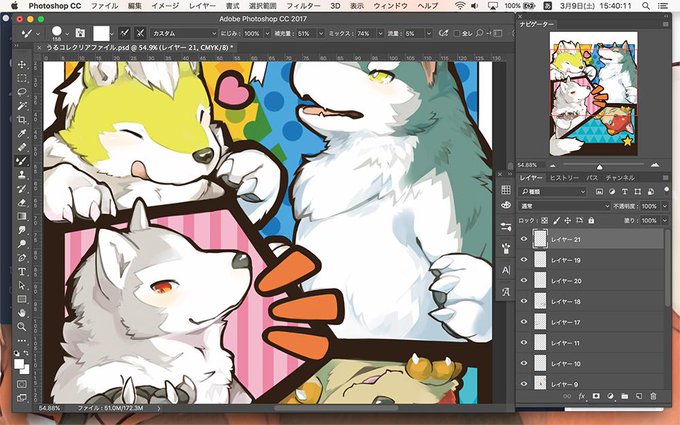The height and width of the screenshot is (425, 680).
Task: Open the tool preset picker arrow
Action: pyautogui.click(x=38, y=33)
